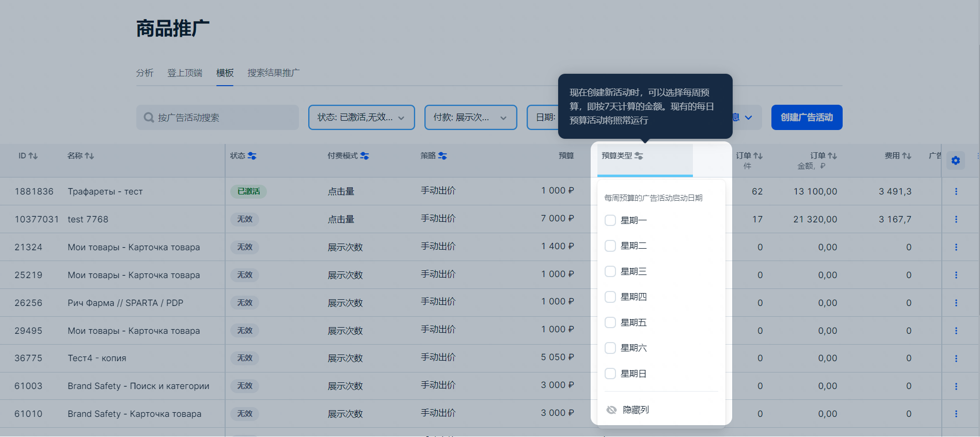This screenshot has width=980, height=437.
Task: Click ID cell 29495
Action: coord(28,331)
